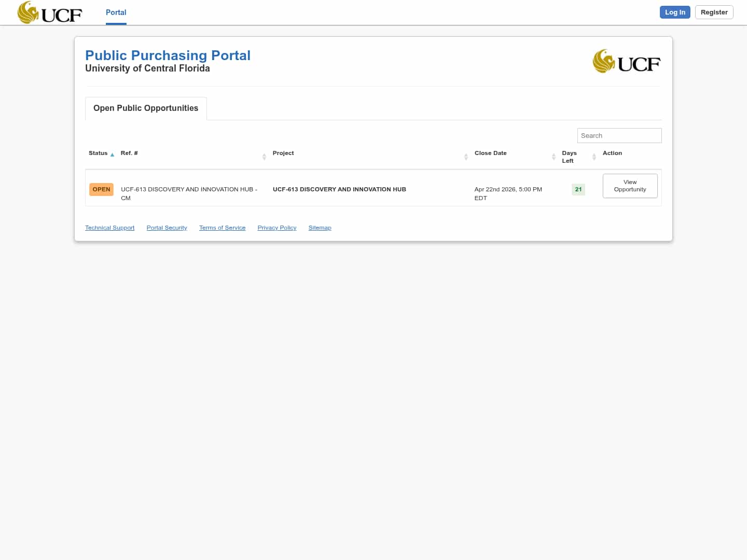This screenshot has width=747, height=560.
Task: Click the sort arrows next to Ref. #
Action: click(x=264, y=157)
